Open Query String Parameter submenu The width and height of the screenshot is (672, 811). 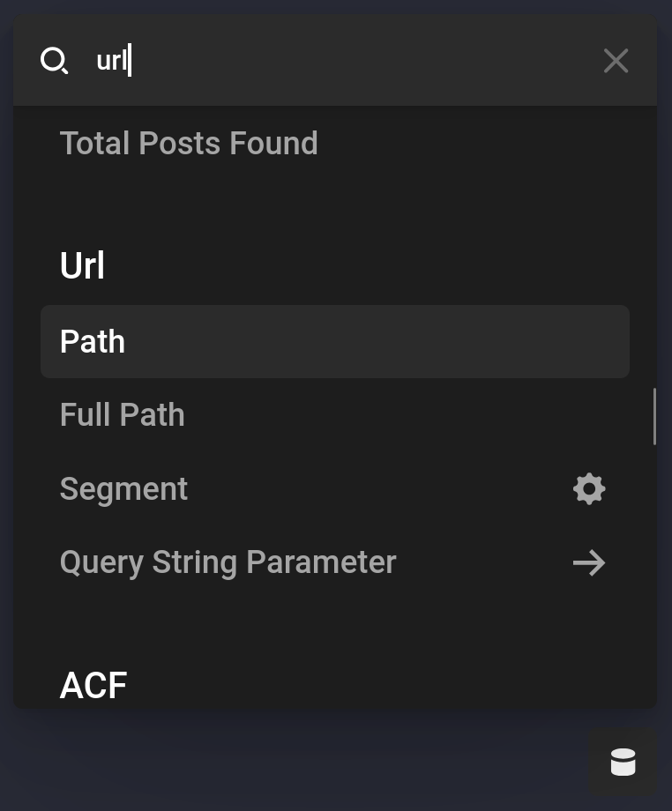tap(228, 562)
